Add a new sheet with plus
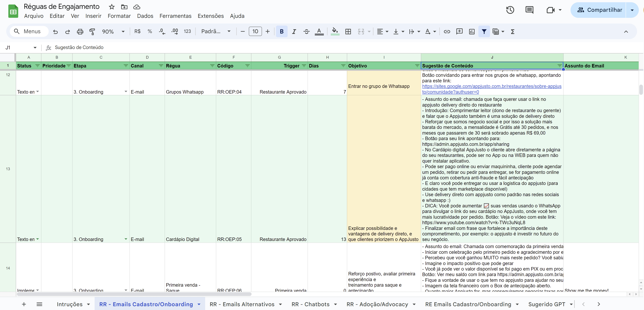644x310 pixels. (x=24, y=304)
